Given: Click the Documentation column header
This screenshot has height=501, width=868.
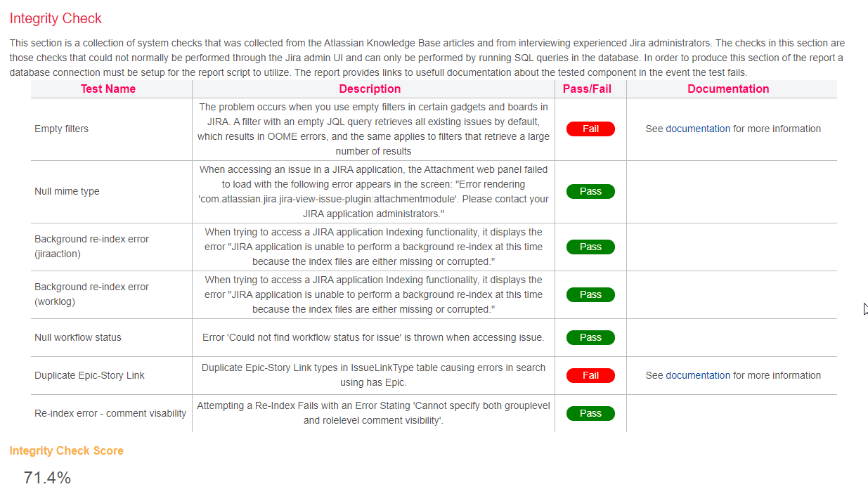Looking at the screenshot, I should coord(728,89).
